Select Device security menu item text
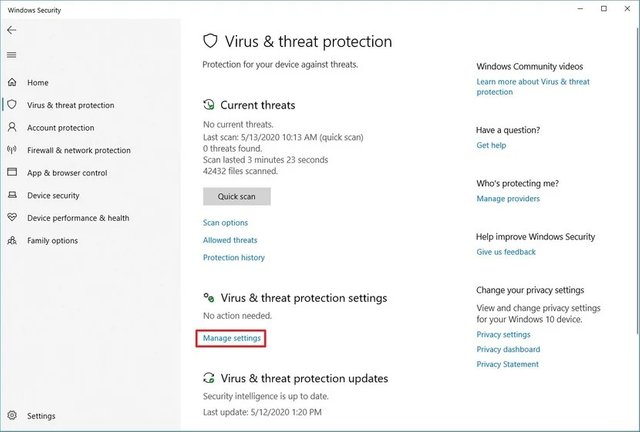 53,196
